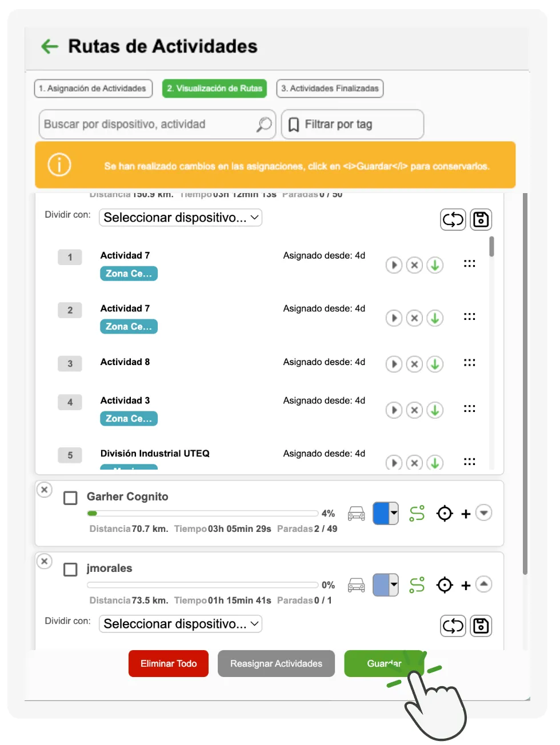Go back using the green arrow

[x=50, y=46]
